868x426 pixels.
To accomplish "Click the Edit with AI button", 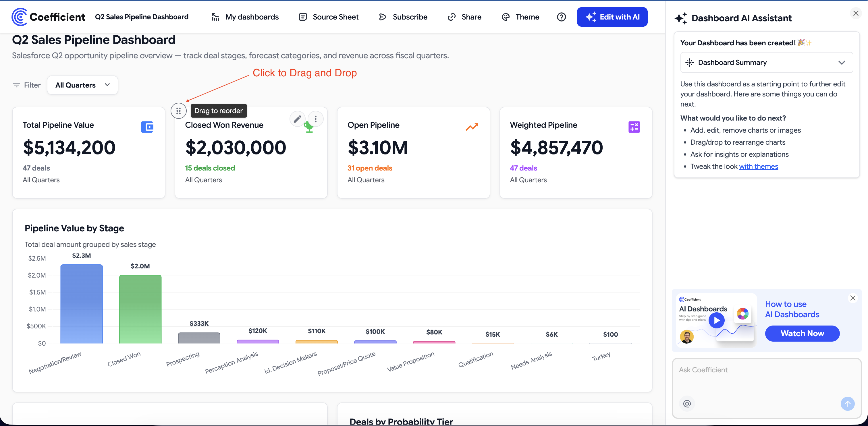I will pos(612,17).
